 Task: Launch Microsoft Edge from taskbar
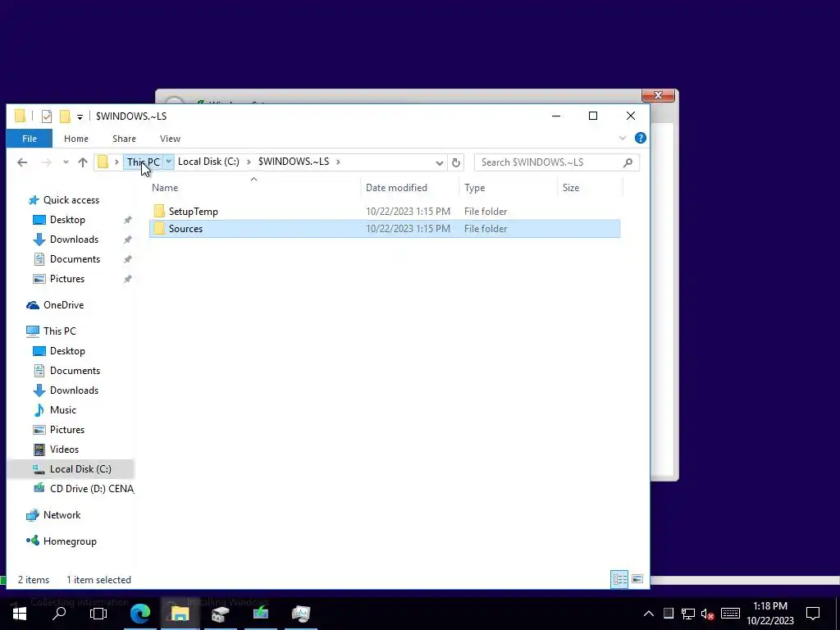tap(139, 614)
